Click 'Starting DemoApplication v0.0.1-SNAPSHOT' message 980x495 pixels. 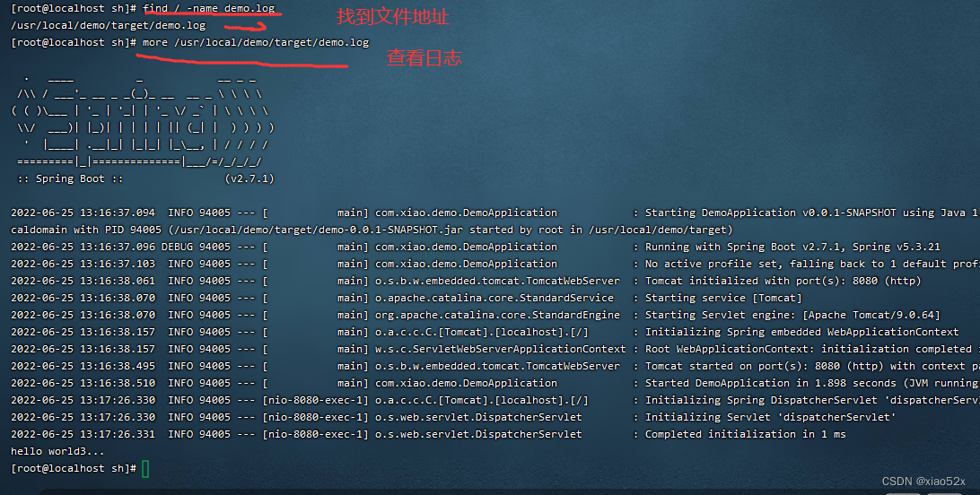pyautogui.click(x=771, y=213)
